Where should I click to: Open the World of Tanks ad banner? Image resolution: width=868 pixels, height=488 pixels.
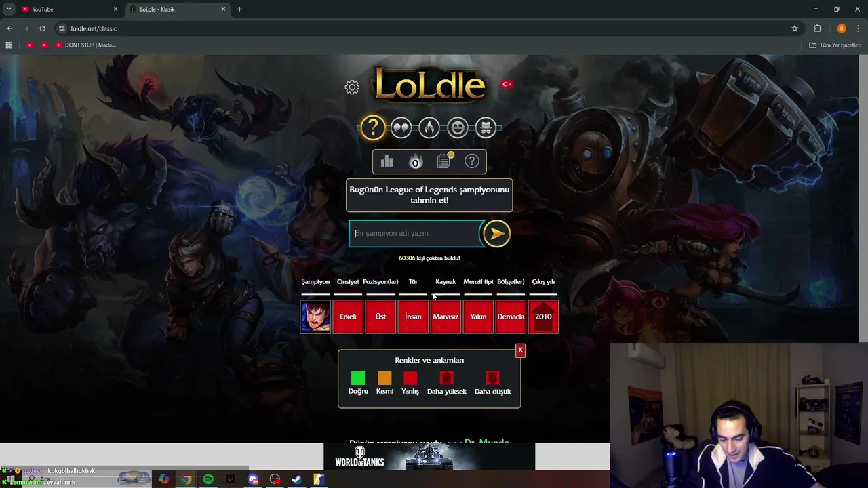click(429, 457)
